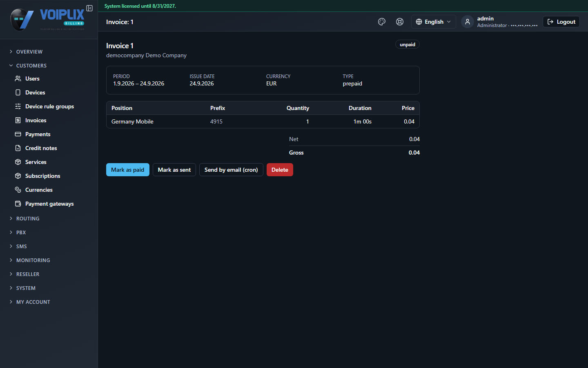
Task: Click the Mark as sent button
Action: tap(174, 170)
